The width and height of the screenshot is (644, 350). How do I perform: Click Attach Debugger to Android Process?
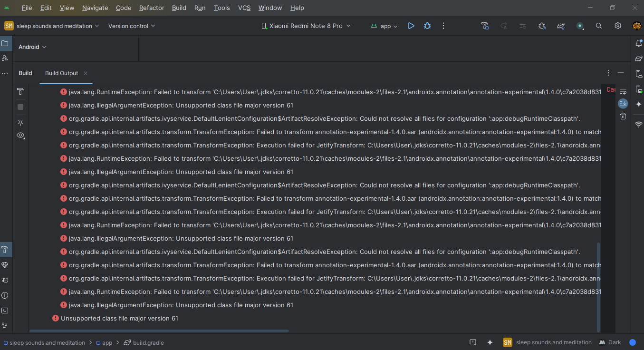click(x=542, y=26)
